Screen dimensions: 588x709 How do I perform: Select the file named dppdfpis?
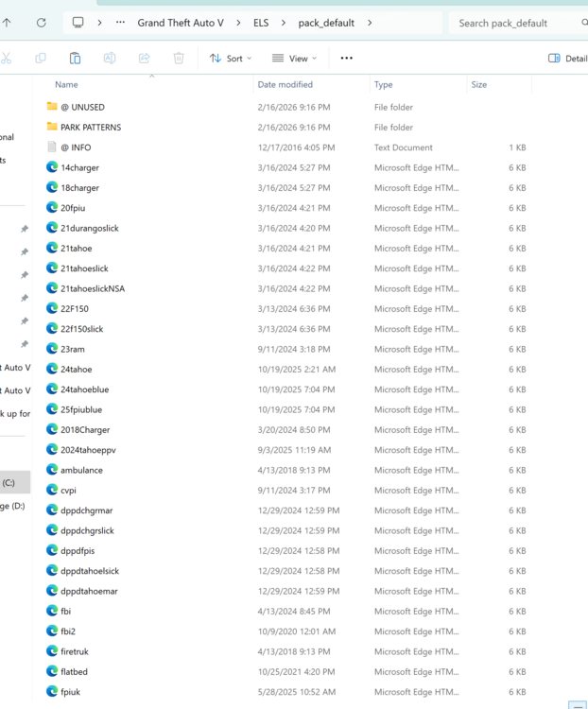coord(78,551)
